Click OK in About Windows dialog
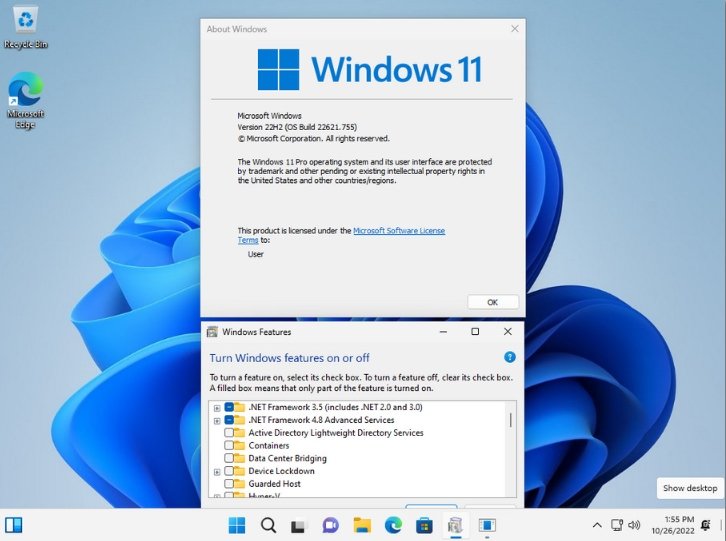Image resolution: width=726 pixels, height=541 pixels. tap(493, 302)
